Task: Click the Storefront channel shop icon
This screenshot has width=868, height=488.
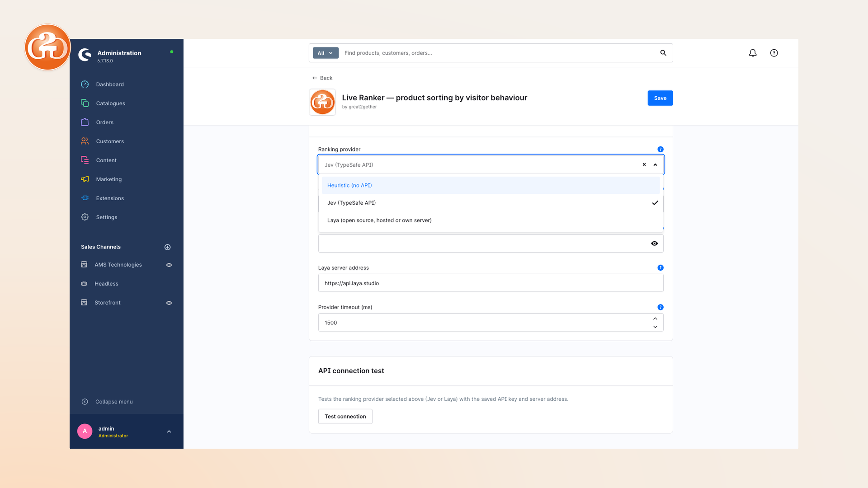Action: coord(84,303)
